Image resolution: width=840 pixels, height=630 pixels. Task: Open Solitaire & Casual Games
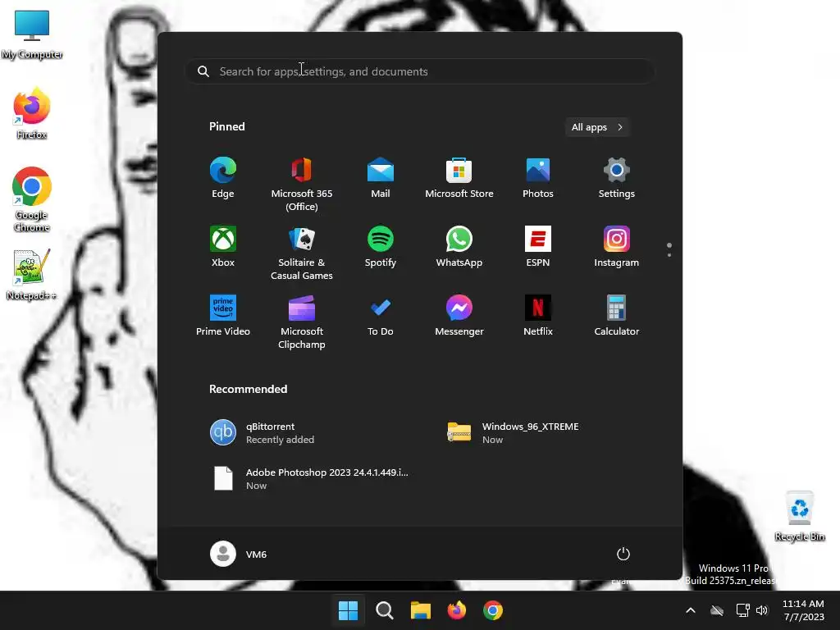[302, 253]
